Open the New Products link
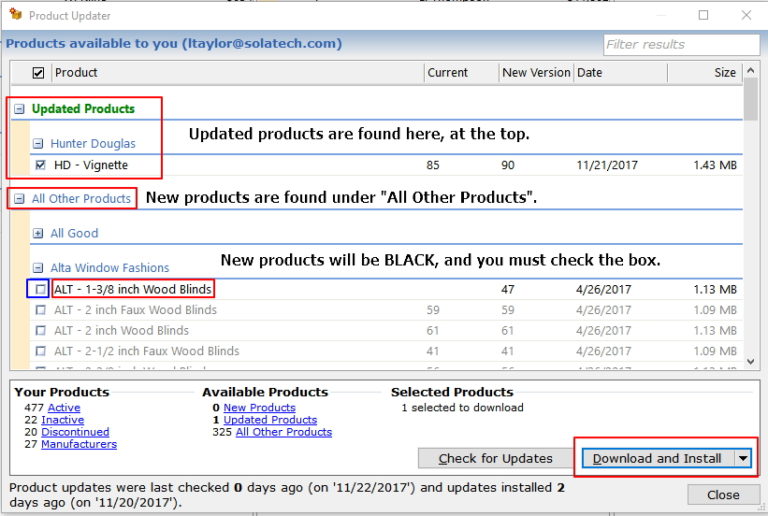768x516 pixels. 259,407
